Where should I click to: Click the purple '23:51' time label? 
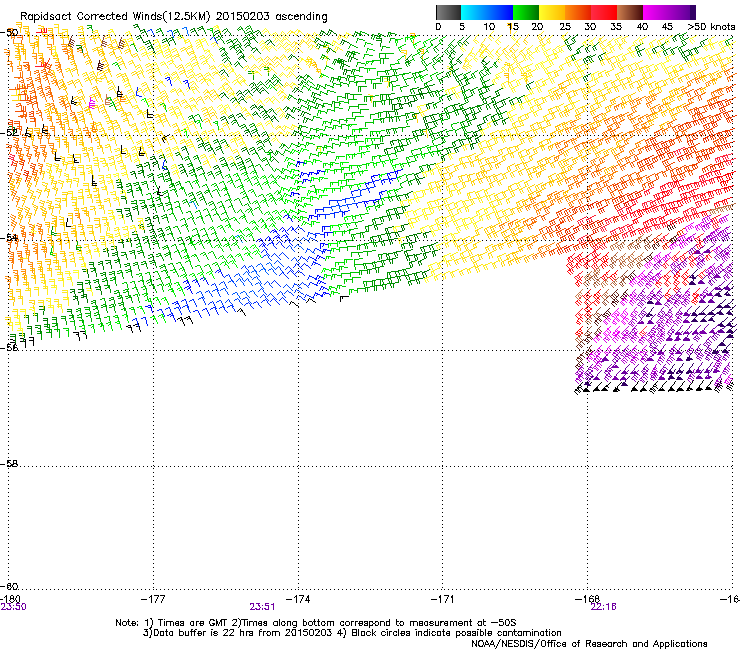pos(262,607)
